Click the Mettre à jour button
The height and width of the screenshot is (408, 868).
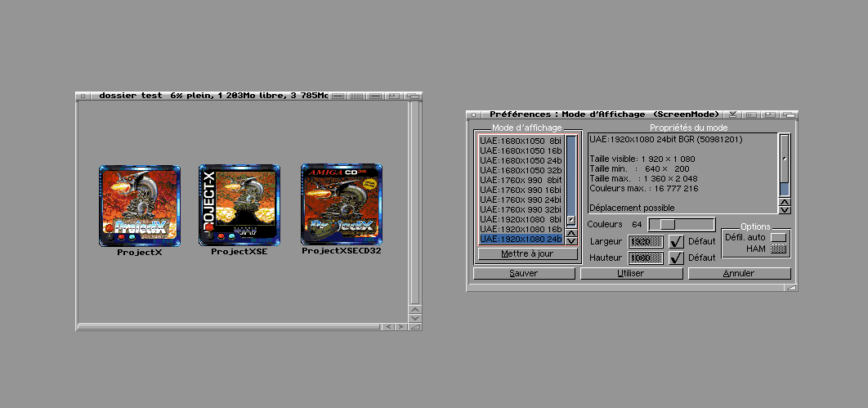527,254
